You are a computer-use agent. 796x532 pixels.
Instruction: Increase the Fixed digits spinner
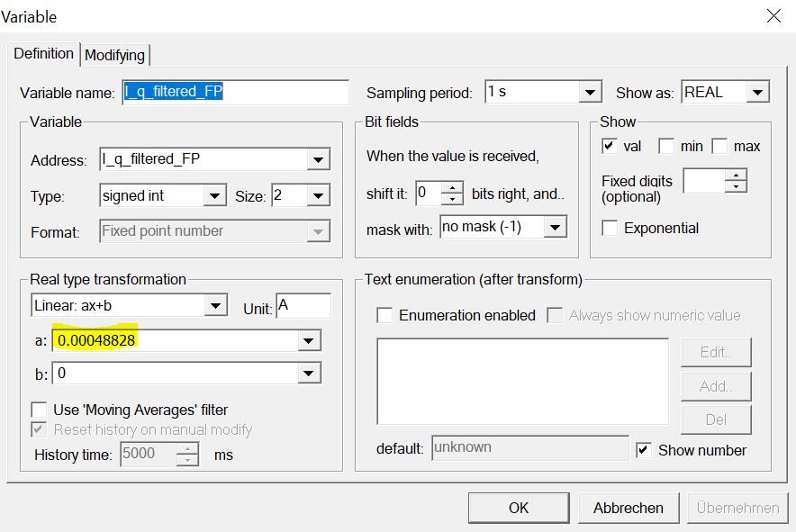tap(737, 176)
